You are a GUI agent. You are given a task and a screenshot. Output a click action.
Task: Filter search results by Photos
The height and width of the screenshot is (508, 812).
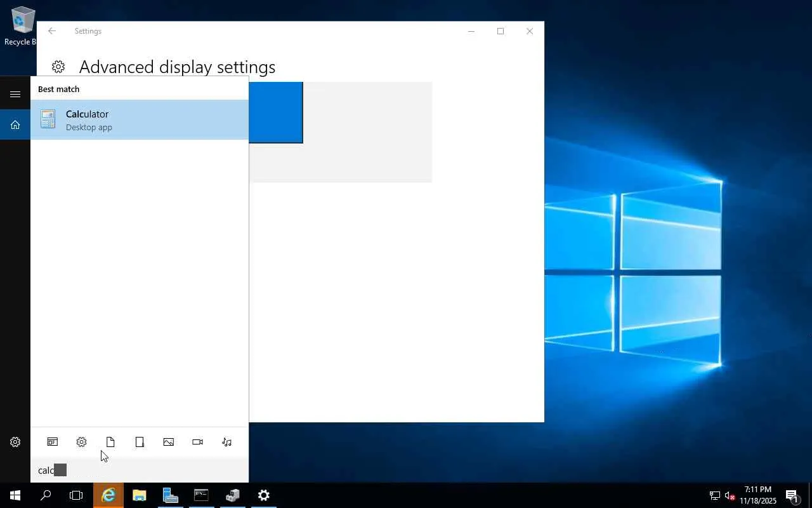point(168,442)
